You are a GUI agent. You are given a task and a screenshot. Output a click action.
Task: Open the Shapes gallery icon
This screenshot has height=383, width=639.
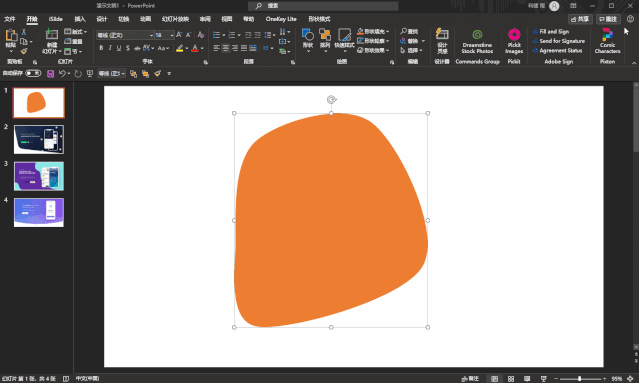[x=308, y=40]
